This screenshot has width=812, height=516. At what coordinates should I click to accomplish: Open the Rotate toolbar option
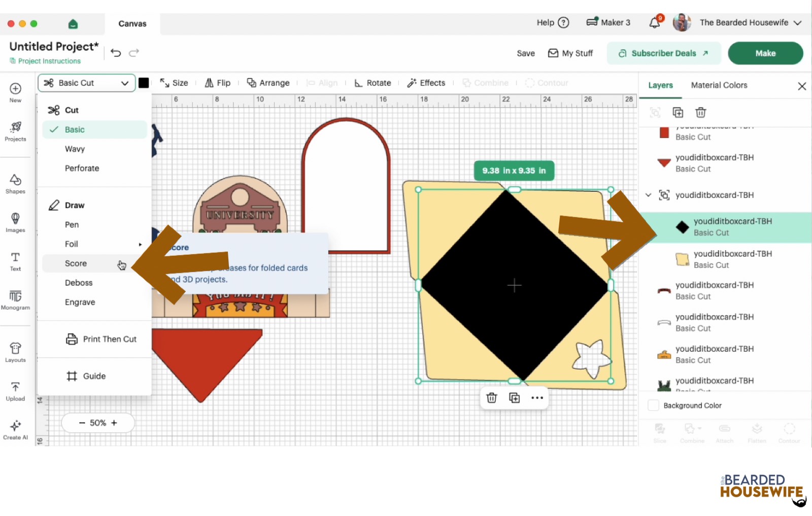click(373, 83)
